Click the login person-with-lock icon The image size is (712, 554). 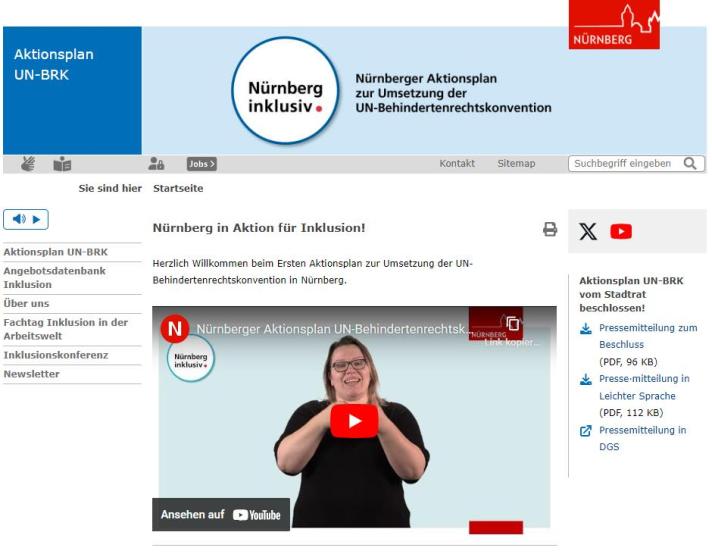pos(156,163)
